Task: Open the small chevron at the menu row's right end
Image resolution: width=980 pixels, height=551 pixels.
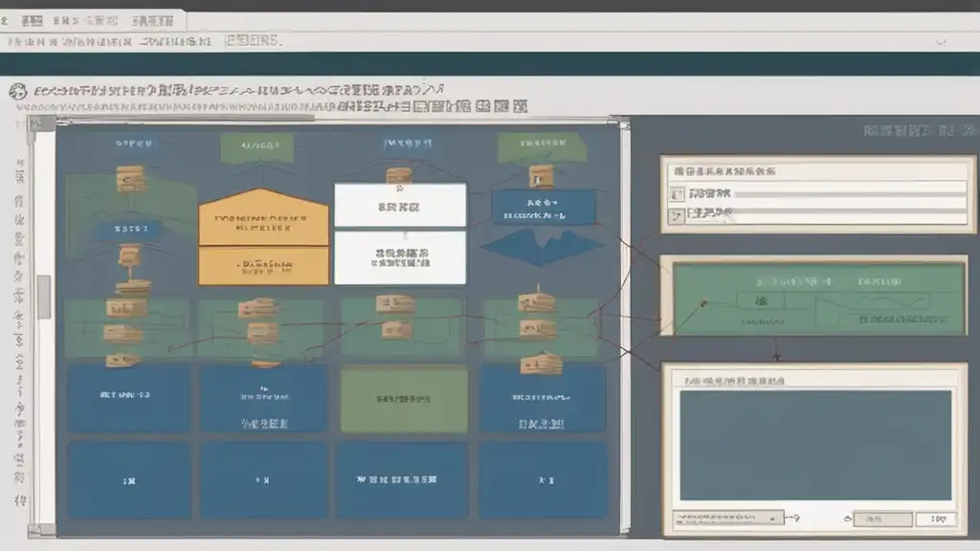Action: pyautogui.click(x=941, y=42)
